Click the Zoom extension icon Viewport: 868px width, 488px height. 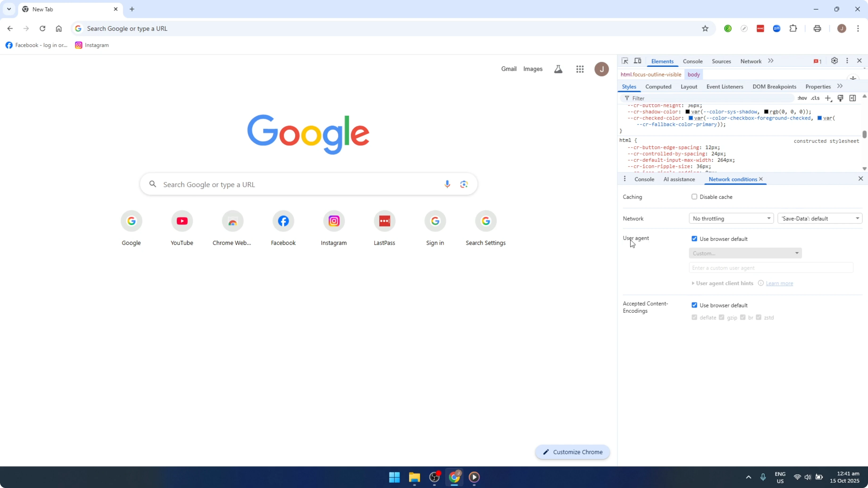tap(777, 28)
